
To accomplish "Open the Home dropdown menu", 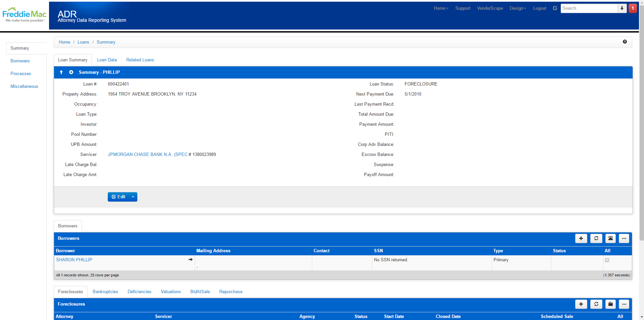I will click(441, 8).
